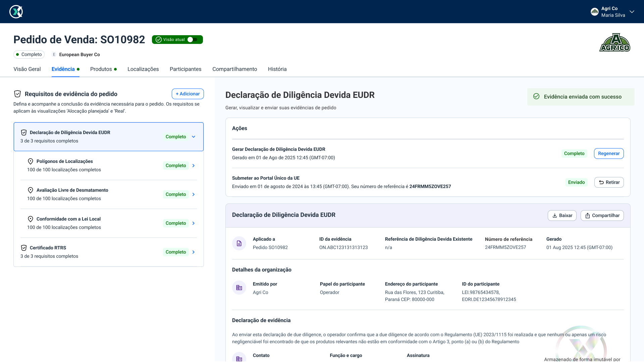Click the + Adicionar button
Viewport: 644px width, 362px height.
(187, 94)
